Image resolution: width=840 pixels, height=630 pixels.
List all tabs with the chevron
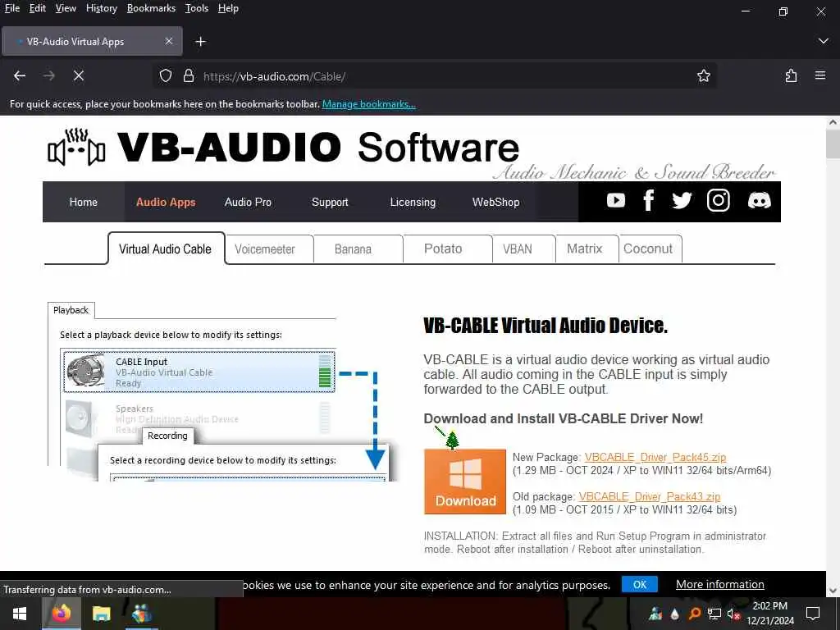[x=824, y=41]
